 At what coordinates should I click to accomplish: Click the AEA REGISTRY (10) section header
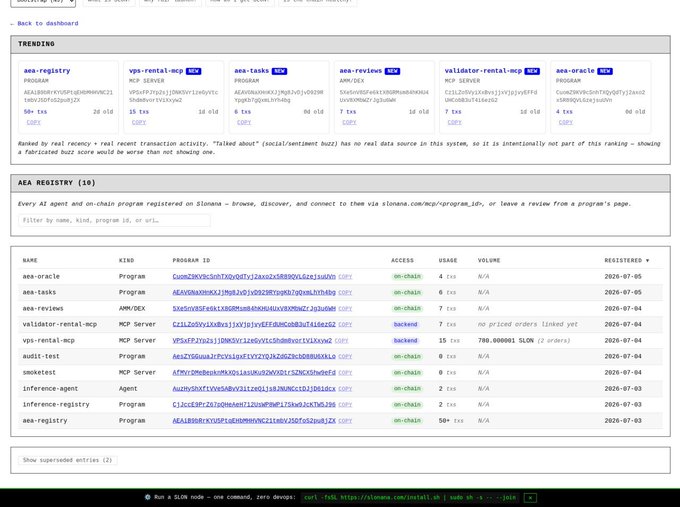pyautogui.click(x=340, y=183)
